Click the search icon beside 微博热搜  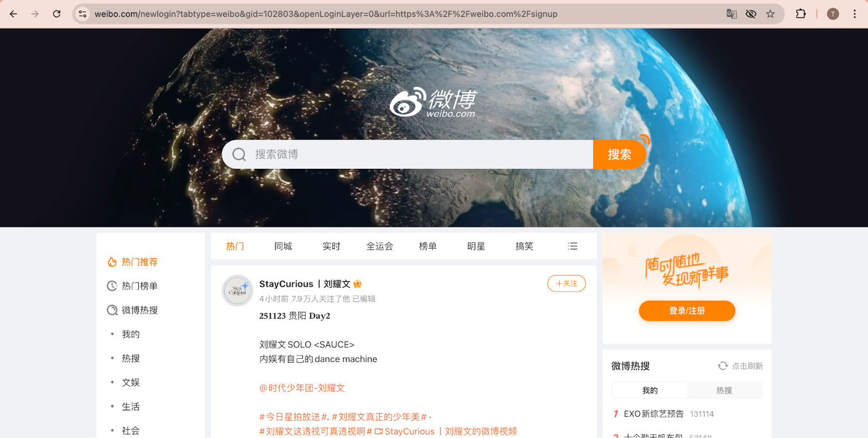(112, 310)
